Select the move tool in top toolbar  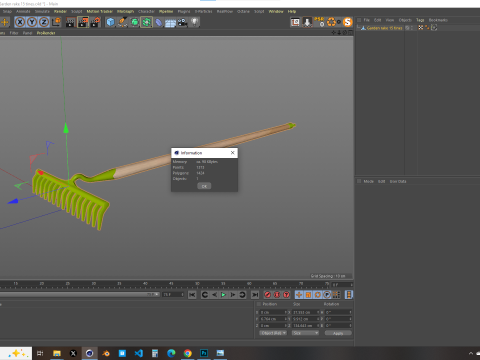(5, 22)
